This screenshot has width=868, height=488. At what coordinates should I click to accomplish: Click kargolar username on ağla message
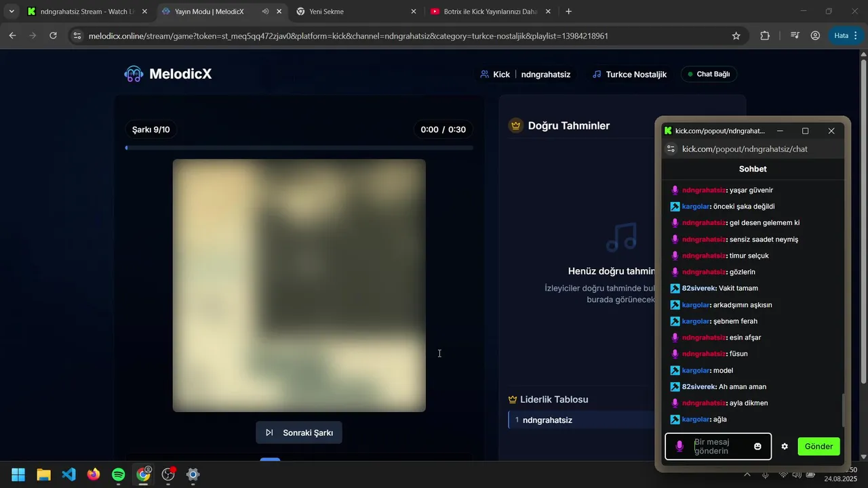(x=695, y=420)
